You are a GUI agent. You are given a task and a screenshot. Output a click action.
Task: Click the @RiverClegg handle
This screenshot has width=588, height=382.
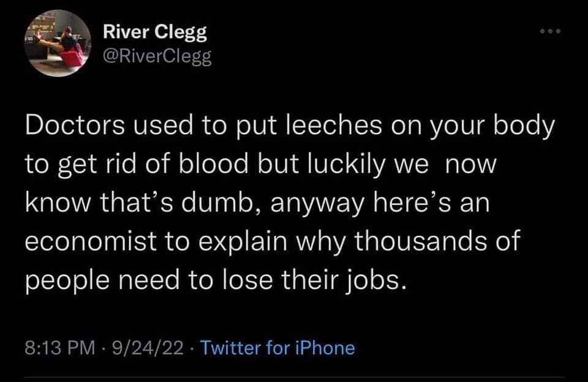154,57
